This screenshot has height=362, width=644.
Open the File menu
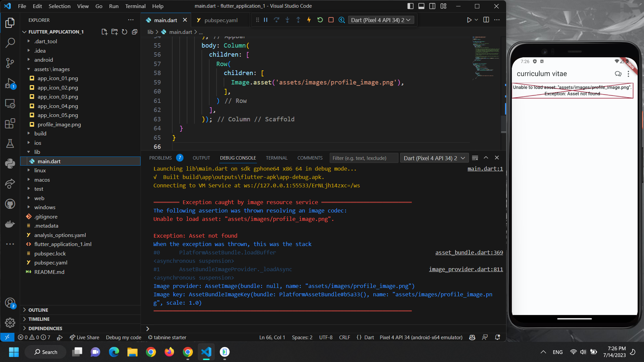pyautogui.click(x=22, y=6)
